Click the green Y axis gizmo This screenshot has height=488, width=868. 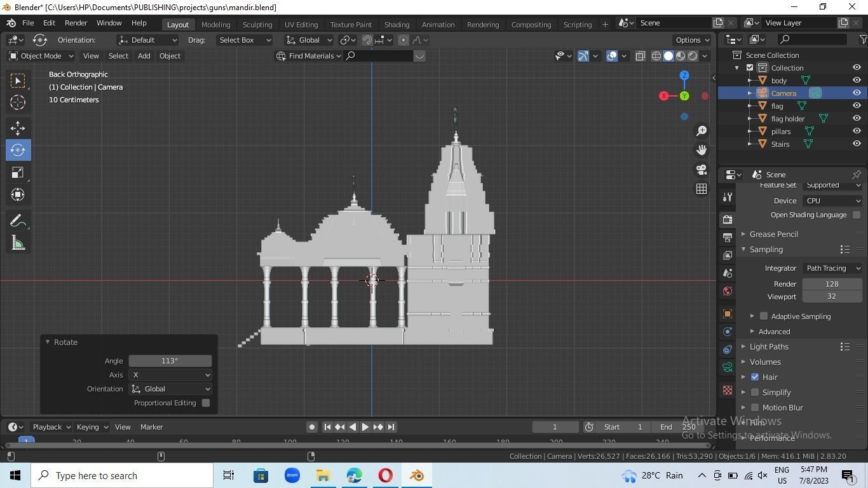tap(684, 96)
